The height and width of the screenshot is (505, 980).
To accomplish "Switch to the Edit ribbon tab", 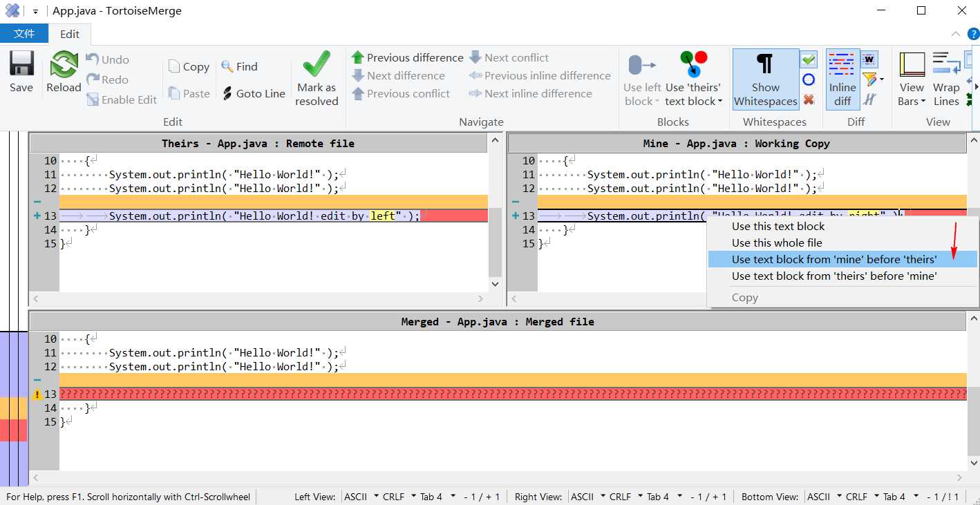I will [x=70, y=34].
